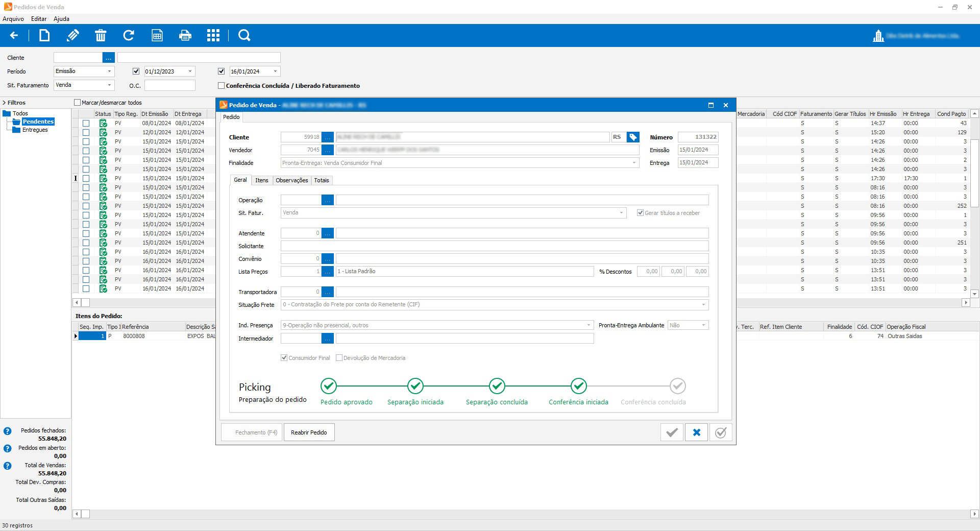Viewport: 980px width, 531px height.
Task: Click the Reabrir Pedido button
Action: coord(309,432)
